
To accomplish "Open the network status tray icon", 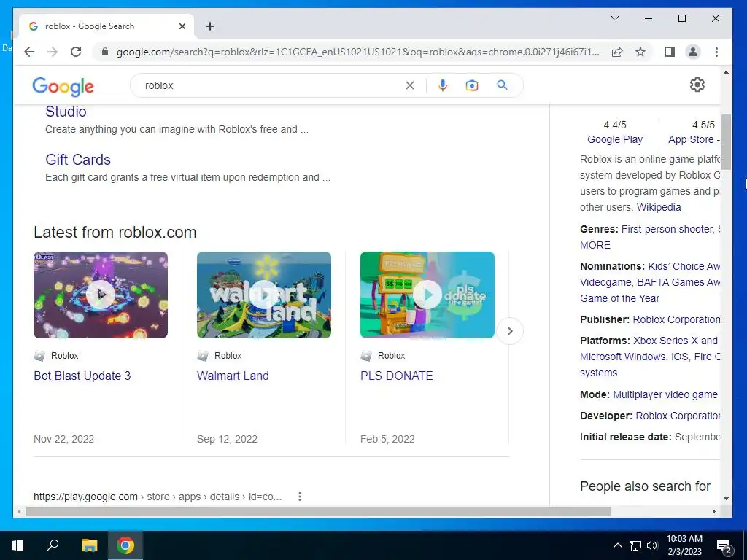I will 635,545.
